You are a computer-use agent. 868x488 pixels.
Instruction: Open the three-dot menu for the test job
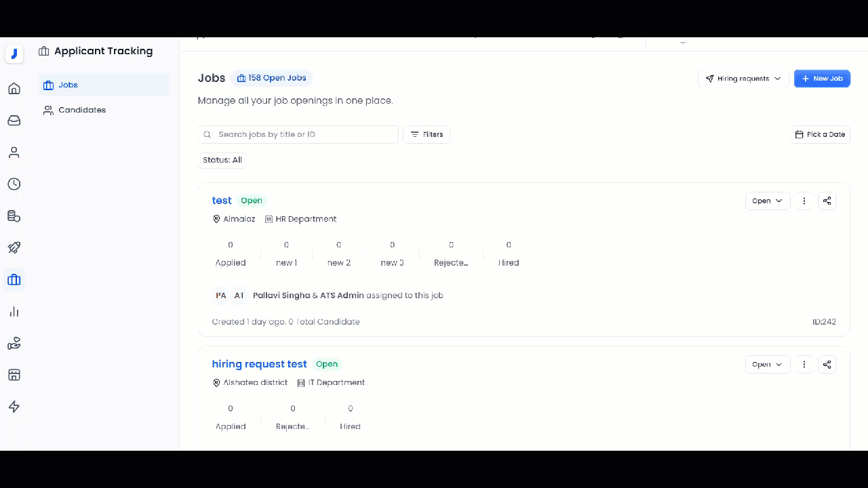click(x=804, y=201)
